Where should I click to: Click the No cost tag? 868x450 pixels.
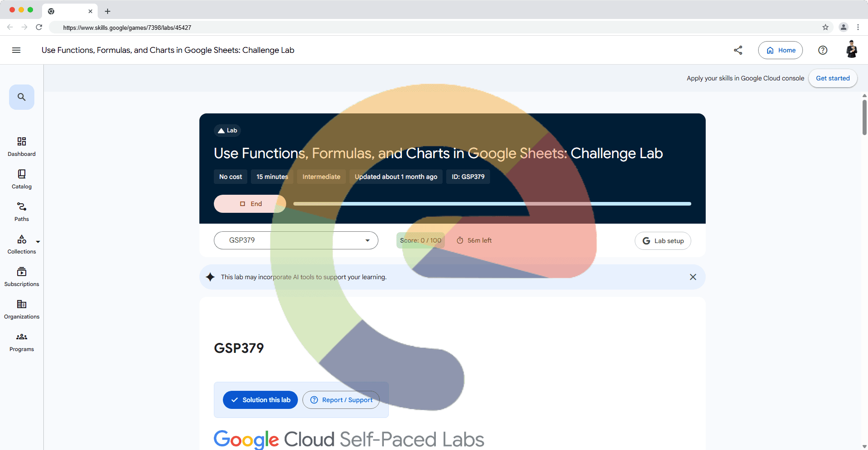coord(231,177)
